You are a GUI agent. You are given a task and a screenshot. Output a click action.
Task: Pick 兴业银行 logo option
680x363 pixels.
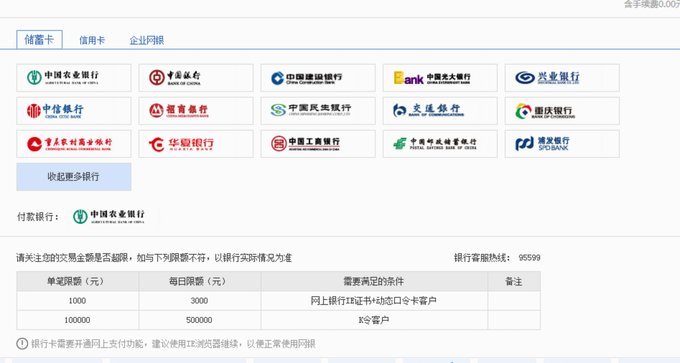(x=562, y=78)
